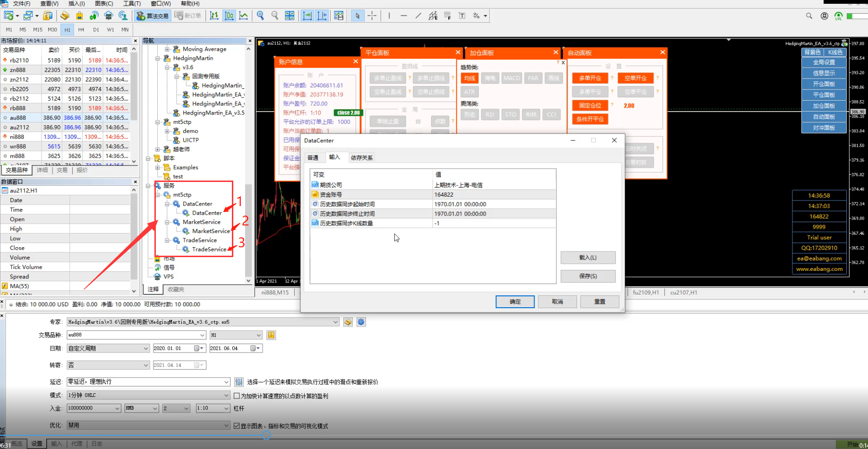Enable the points-based profit calculation checkbox

[x=237, y=396]
